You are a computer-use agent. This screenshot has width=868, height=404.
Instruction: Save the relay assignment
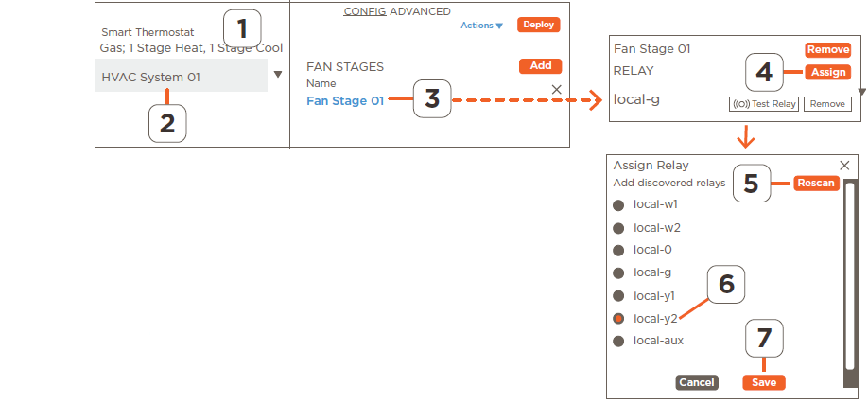(764, 382)
